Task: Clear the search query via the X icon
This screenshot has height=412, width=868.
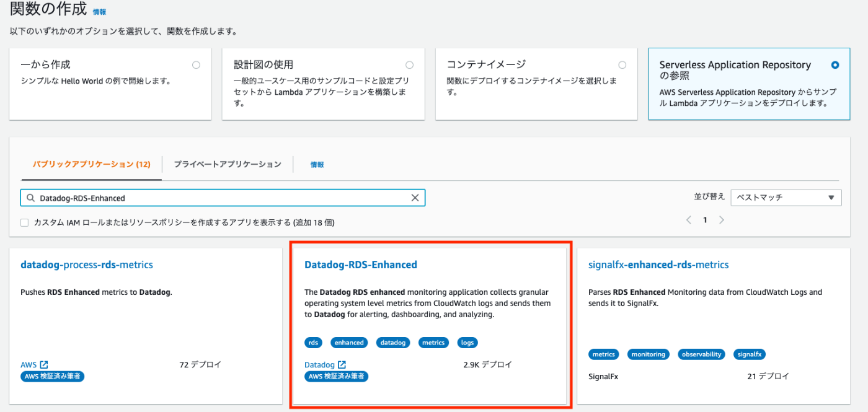Action: point(415,197)
